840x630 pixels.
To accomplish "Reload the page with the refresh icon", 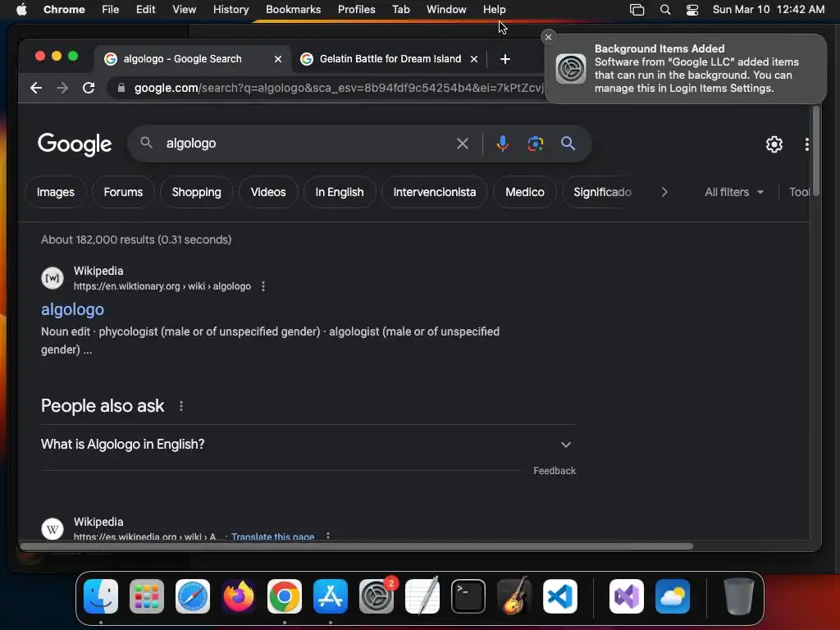I will tap(89, 88).
